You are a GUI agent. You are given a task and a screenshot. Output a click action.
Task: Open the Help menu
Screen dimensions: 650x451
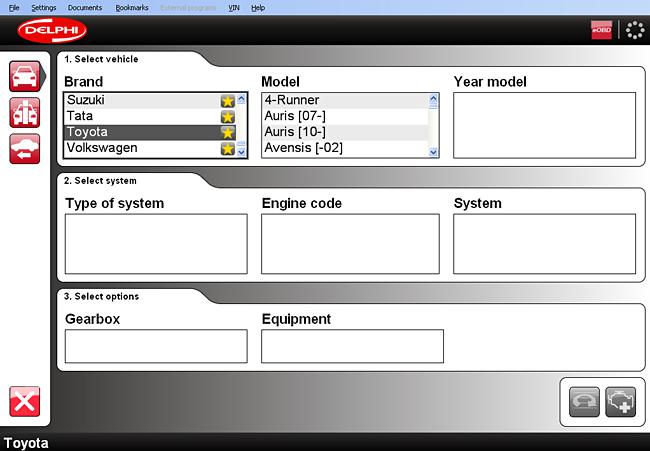(x=258, y=7)
